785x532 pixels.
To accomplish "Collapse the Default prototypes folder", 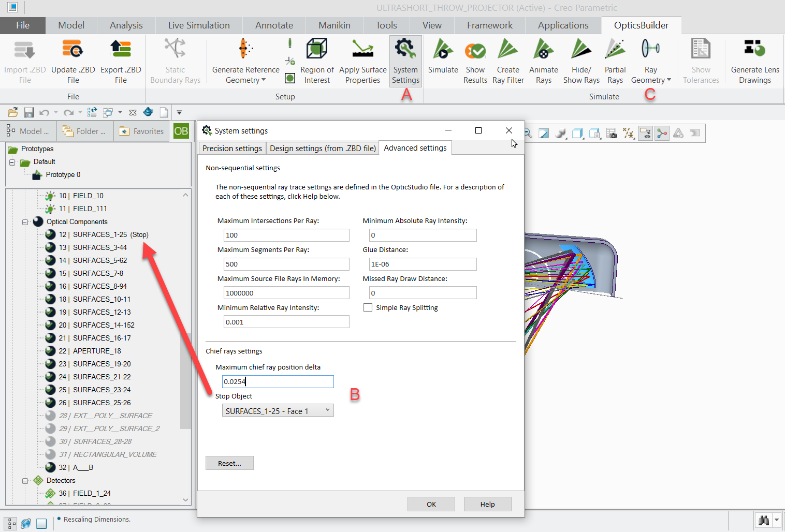I will 12,162.
